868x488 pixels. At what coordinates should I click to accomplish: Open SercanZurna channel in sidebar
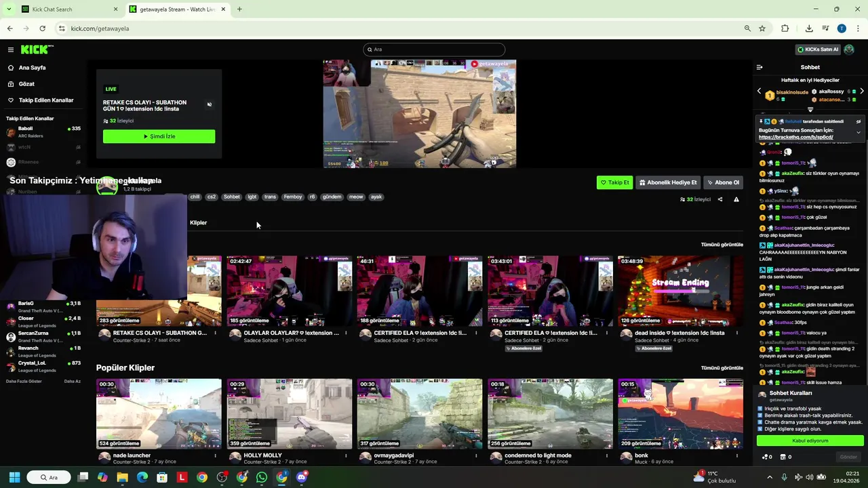tap(43, 336)
